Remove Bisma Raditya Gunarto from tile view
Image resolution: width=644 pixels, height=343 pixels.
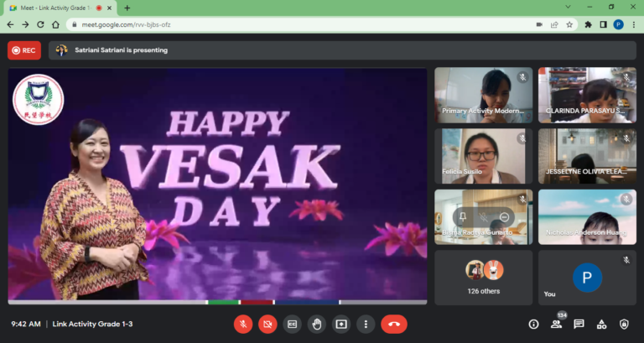pyautogui.click(x=504, y=217)
